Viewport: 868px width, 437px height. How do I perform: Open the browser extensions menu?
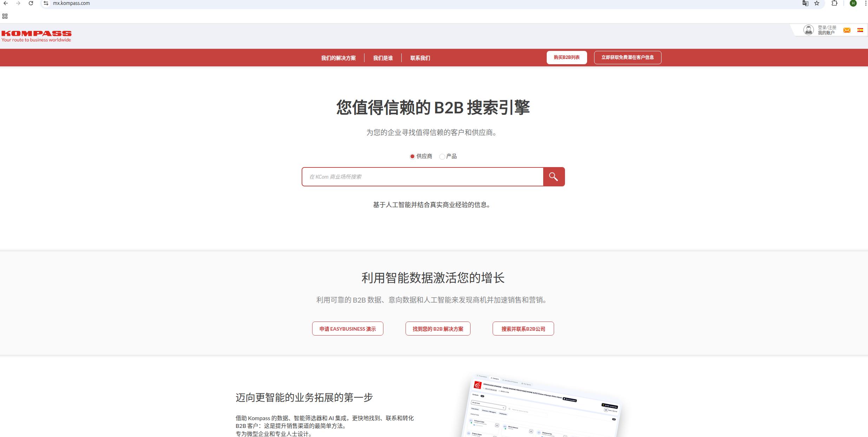pos(835,3)
